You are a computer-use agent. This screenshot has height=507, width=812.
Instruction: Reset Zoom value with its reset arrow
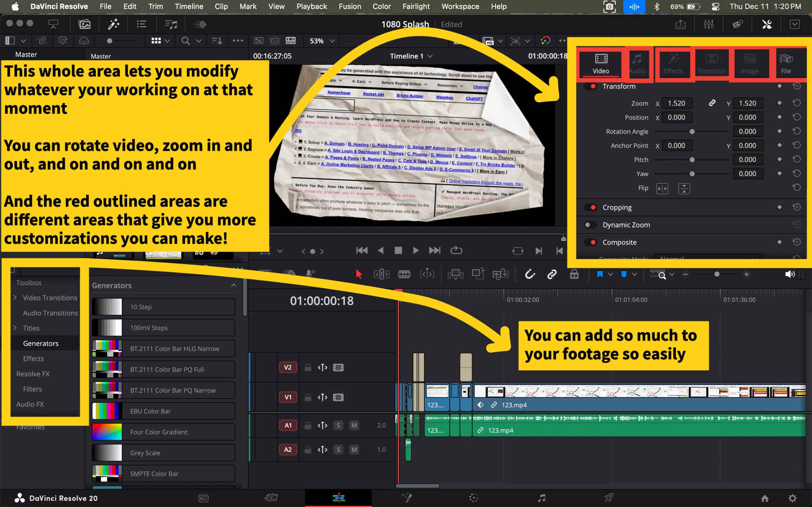tap(796, 103)
